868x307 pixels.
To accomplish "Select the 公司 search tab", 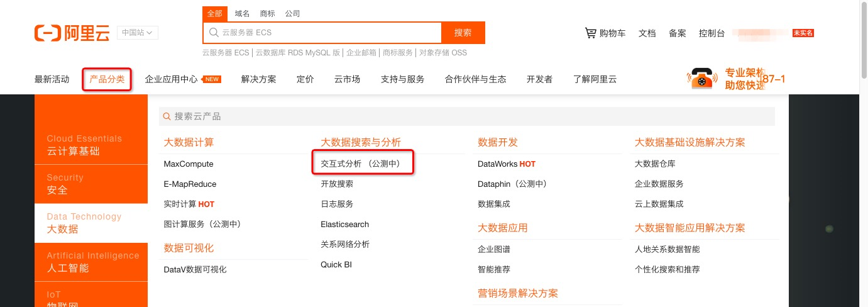I will (x=292, y=13).
